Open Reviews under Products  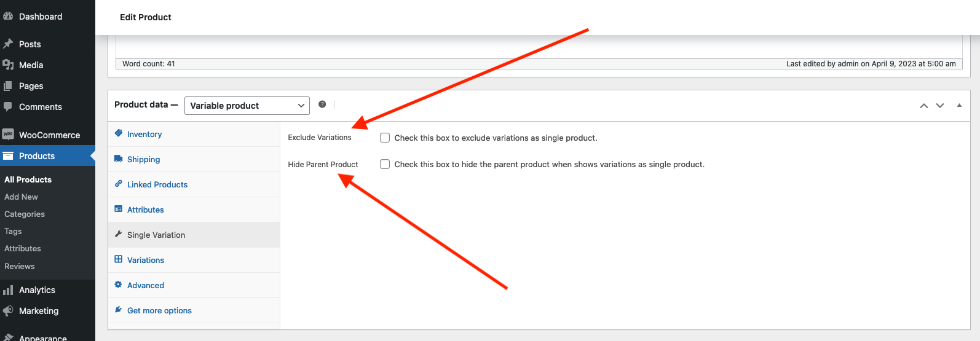[20, 266]
